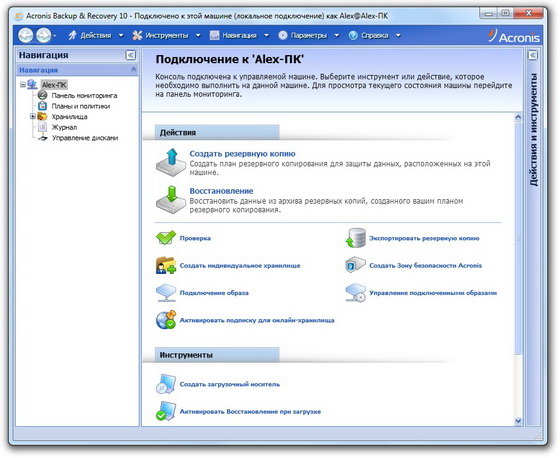The width and height of the screenshot is (560, 458).
Task: Select Журнал in navigation tree
Action: 64,127
